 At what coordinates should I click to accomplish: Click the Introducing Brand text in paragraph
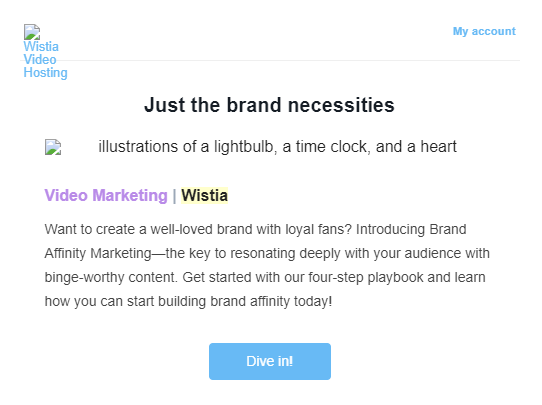pos(411,229)
